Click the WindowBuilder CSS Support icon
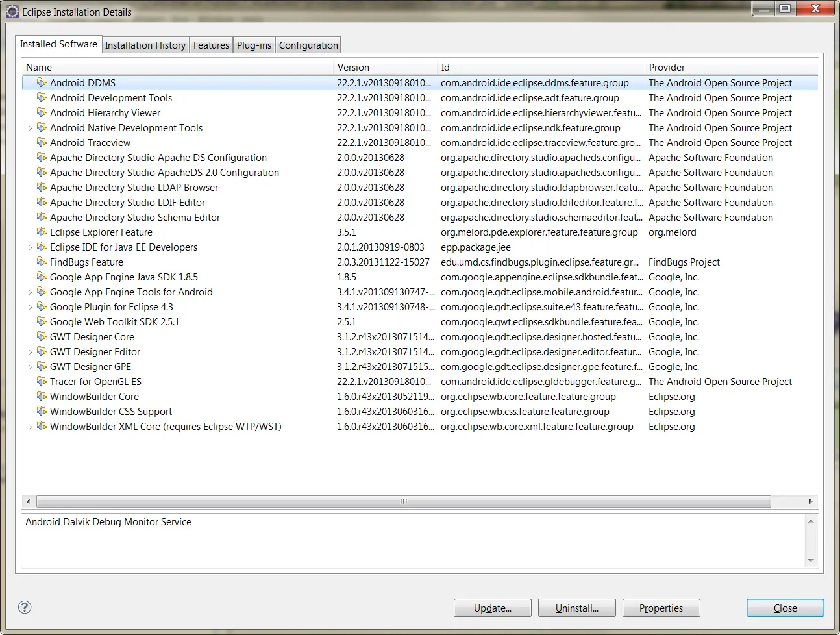 pyautogui.click(x=42, y=411)
